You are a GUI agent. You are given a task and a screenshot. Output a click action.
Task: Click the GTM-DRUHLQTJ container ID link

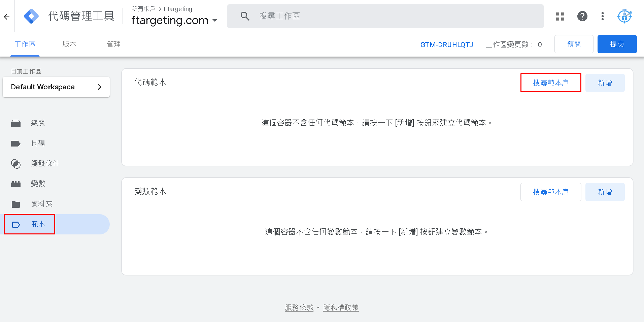[x=447, y=44]
